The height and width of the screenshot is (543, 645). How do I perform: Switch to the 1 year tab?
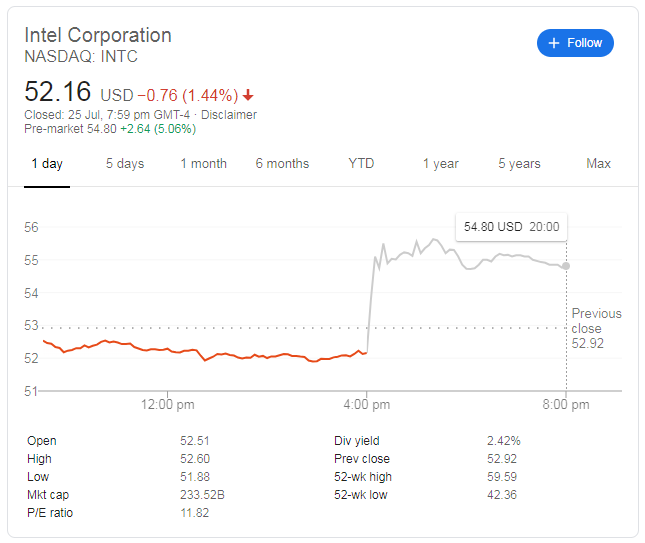[440, 164]
